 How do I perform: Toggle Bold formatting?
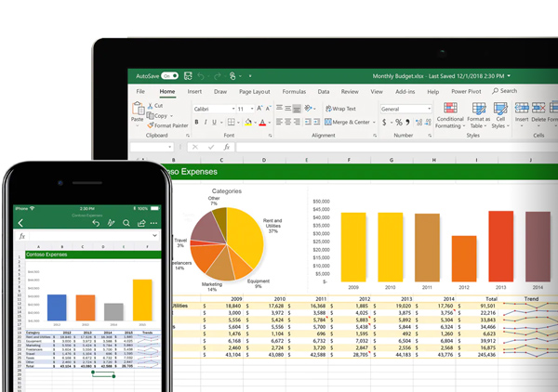(196, 123)
